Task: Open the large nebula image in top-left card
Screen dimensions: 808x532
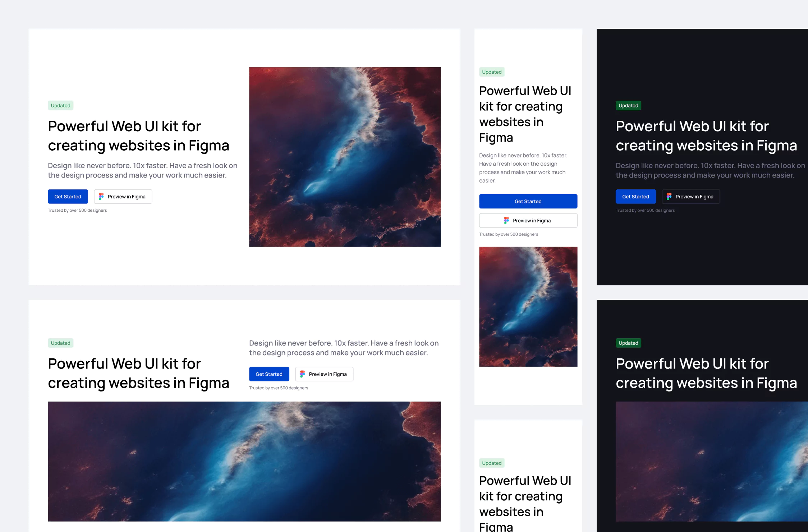Action: 345,157
